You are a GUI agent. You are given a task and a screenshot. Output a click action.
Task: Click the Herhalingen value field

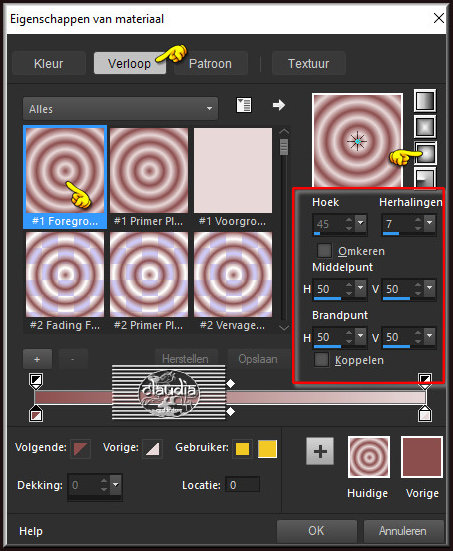(x=398, y=224)
